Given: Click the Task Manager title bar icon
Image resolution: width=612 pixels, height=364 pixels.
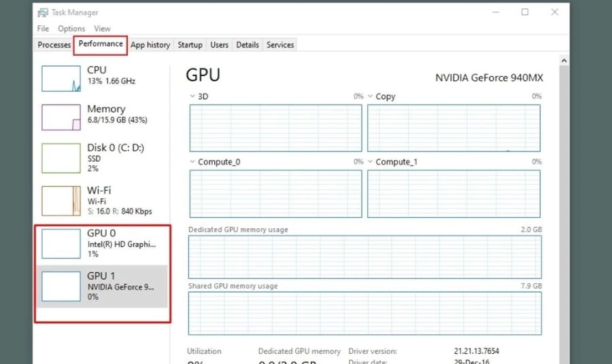Looking at the screenshot, I should click(43, 12).
